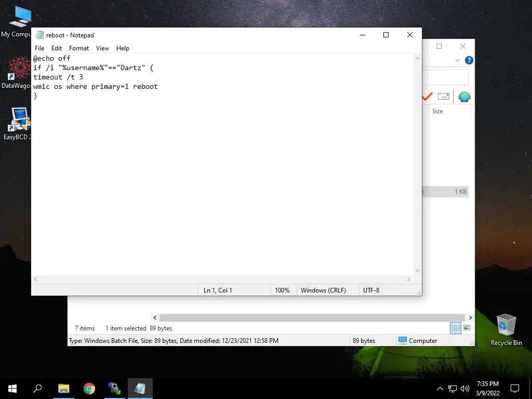The image size is (532, 399).
Task: Click the padlock network app on taskbar
Action: 114,389
